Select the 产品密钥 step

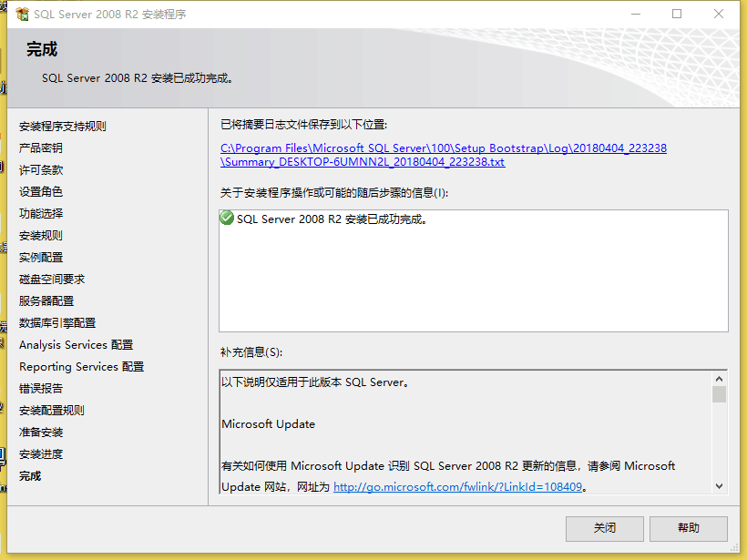40,148
